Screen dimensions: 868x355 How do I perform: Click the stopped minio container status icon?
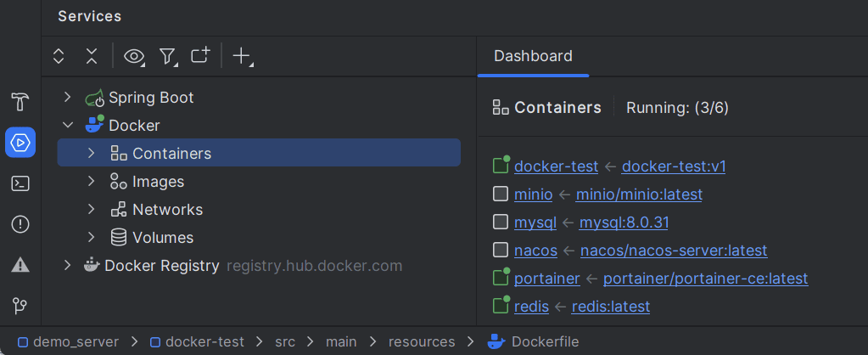501,194
